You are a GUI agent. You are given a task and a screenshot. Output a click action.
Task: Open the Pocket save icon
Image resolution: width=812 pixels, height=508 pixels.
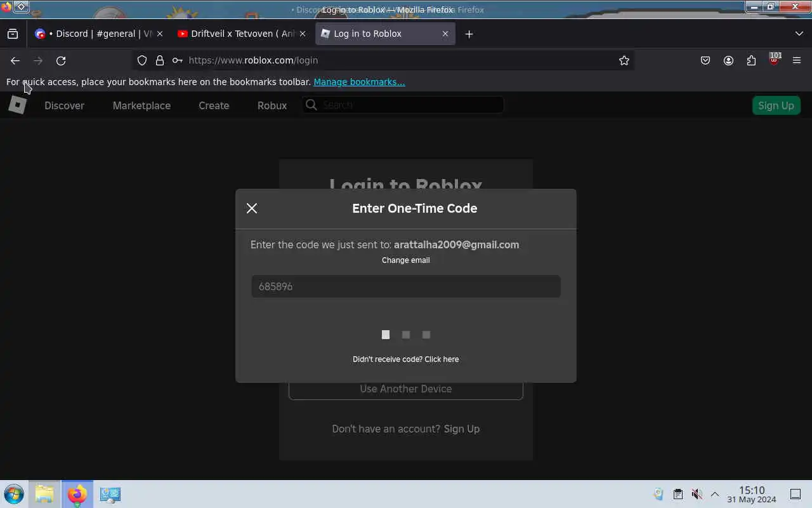point(705,60)
